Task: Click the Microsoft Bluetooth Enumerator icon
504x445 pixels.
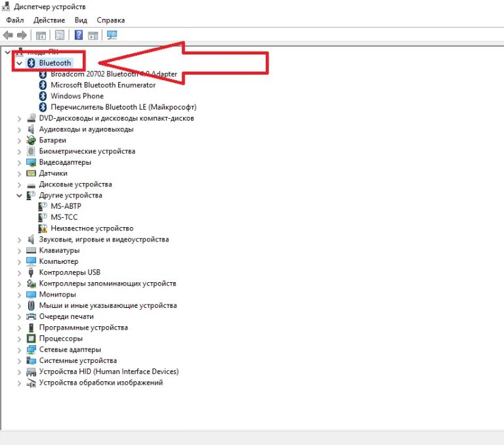Action: 43,85
